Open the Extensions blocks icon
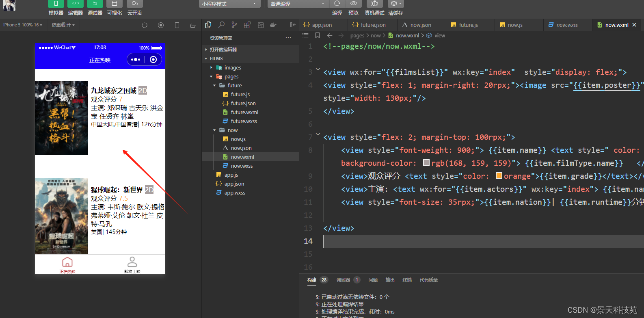Viewport: 644px width, 318px height. (247, 25)
